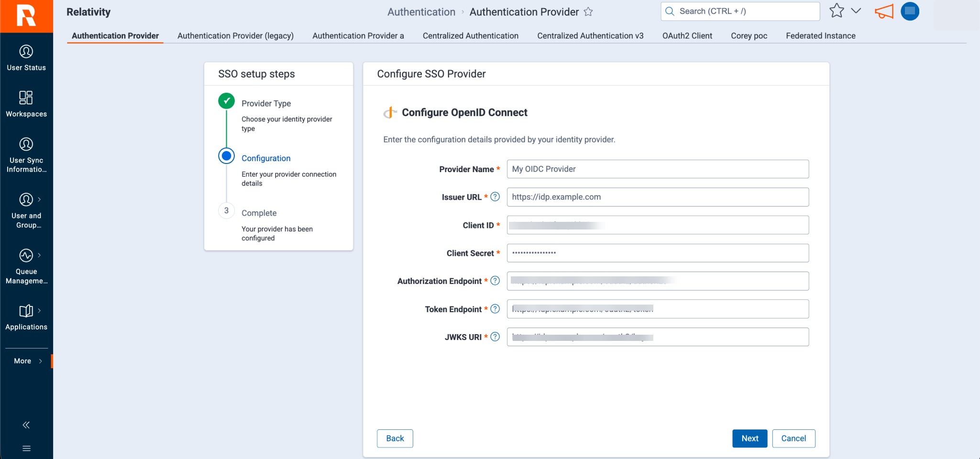Collapse the sidebar with double-chevron icon
Screen dimensions: 980x459
coord(26,425)
